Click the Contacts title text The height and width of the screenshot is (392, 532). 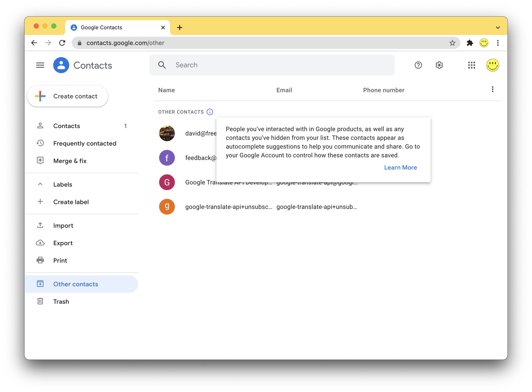(93, 65)
